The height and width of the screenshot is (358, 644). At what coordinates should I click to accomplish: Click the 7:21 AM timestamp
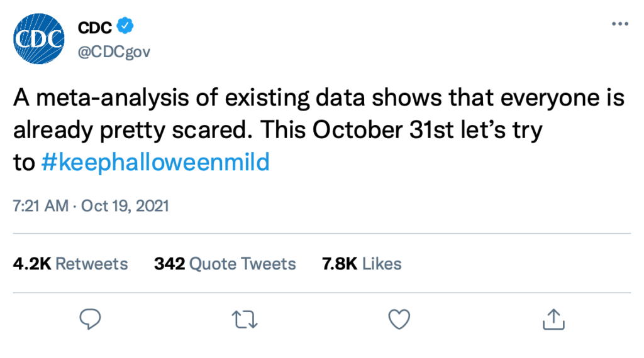(40, 206)
